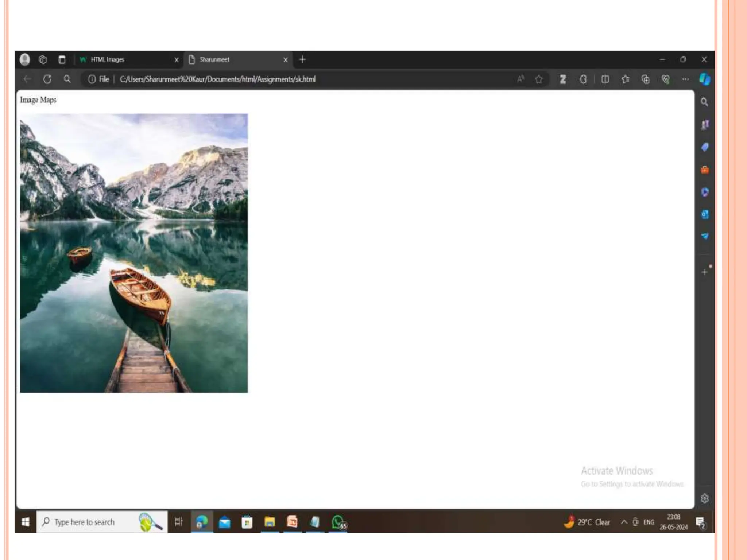Viewport: 747px width, 560px height.
Task: Toggle split screen view icon
Action: point(605,79)
